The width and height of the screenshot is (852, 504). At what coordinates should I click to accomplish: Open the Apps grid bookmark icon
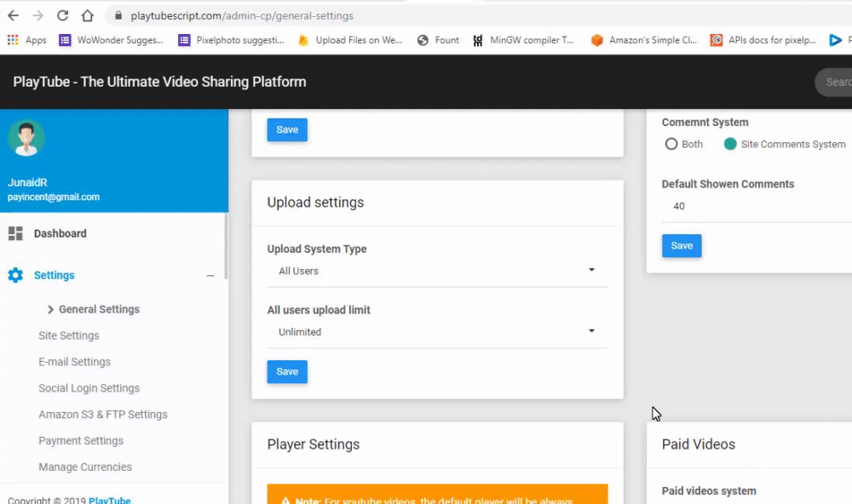[x=13, y=40]
